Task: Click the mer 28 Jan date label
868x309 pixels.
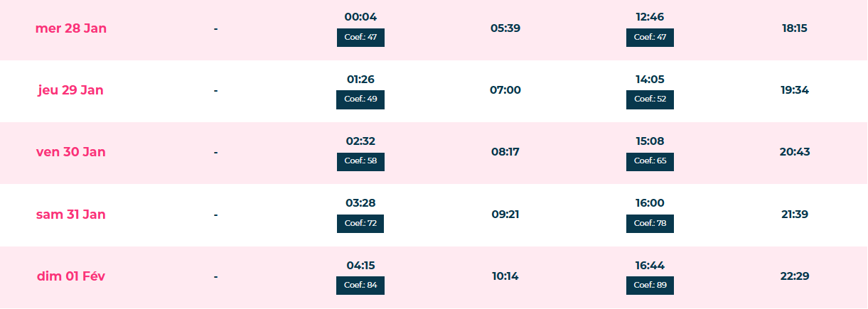Action: [x=71, y=28]
